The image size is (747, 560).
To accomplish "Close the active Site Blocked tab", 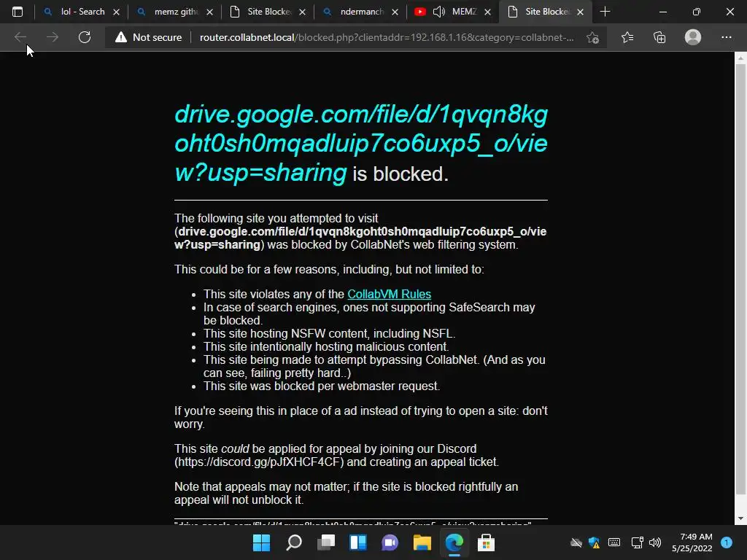I will [580, 12].
